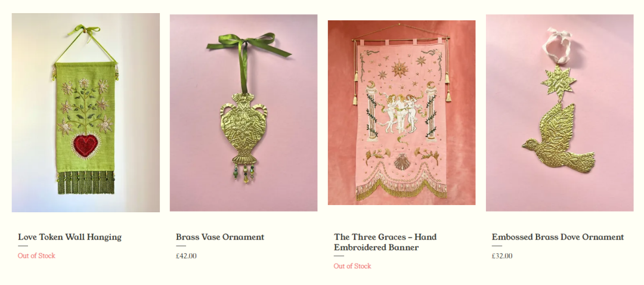This screenshot has width=644, height=285.
Task: Click Out of Stock under Love Token Wall Hanging
Action: click(36, 255)
